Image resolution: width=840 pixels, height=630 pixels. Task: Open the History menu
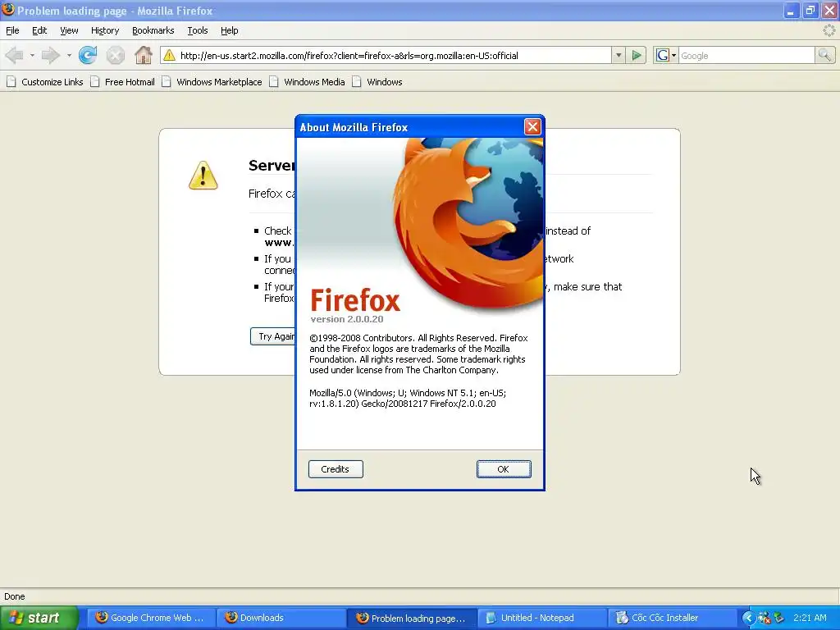(x=105, y=30)
